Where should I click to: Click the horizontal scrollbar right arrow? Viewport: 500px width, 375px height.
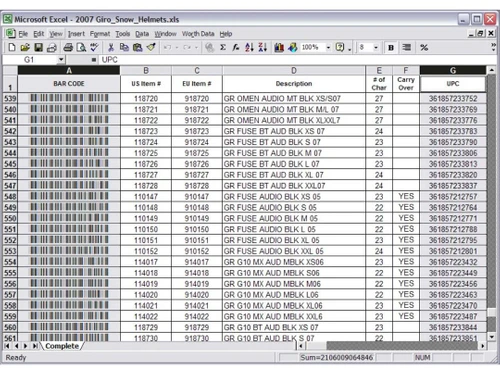[x=482, y=346]
